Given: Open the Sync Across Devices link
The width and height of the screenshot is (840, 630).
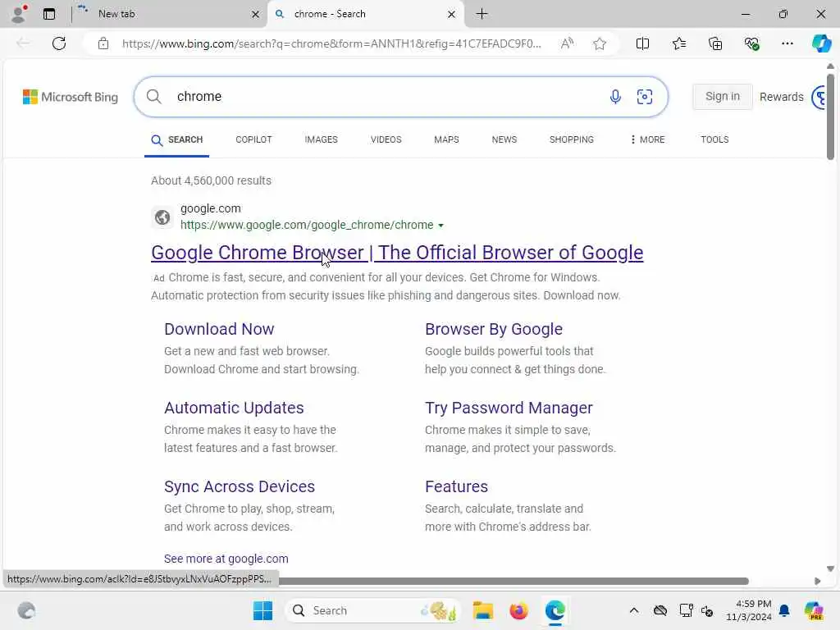Looking at the screenshot, I should (239, 486).
